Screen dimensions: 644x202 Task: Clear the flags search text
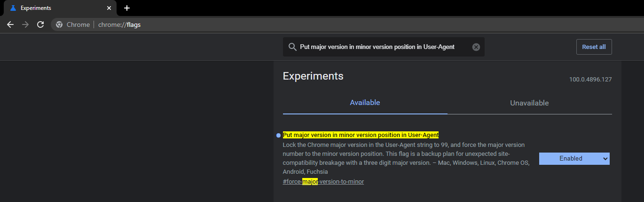coord(476,47)
